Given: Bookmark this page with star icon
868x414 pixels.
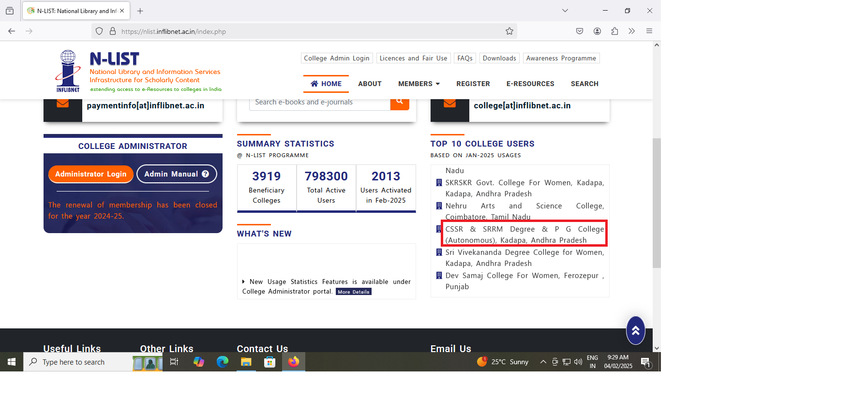Looking at the screenshot, I should (x=509, y=31).
